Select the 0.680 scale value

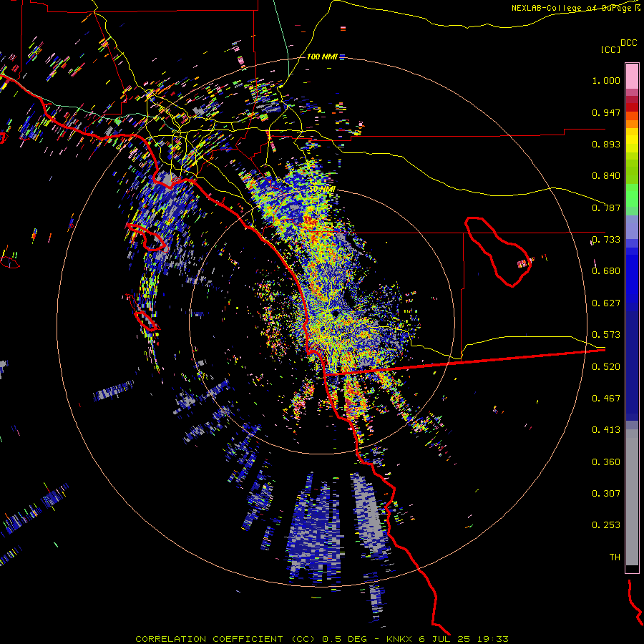(x=606, y=271)
